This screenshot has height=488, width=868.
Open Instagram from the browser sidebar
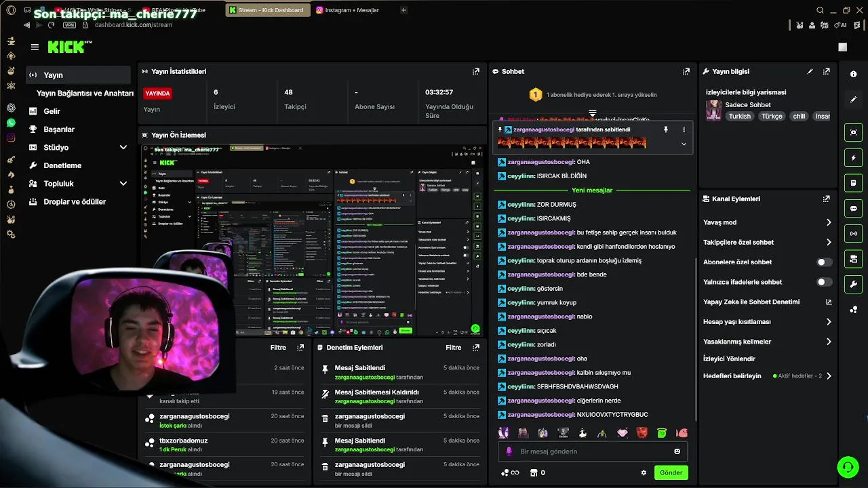pyautogui.click(x=11, y=138)
